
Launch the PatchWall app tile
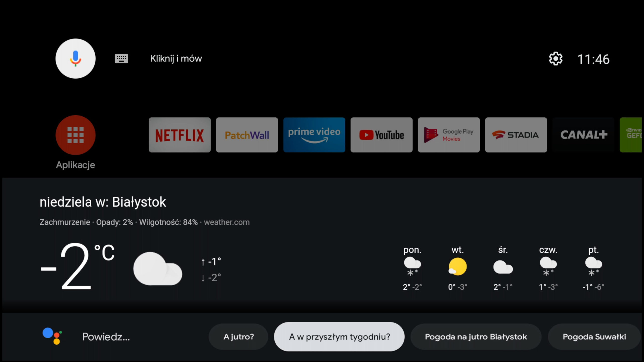pyautogui.click(x=247, y=135)
